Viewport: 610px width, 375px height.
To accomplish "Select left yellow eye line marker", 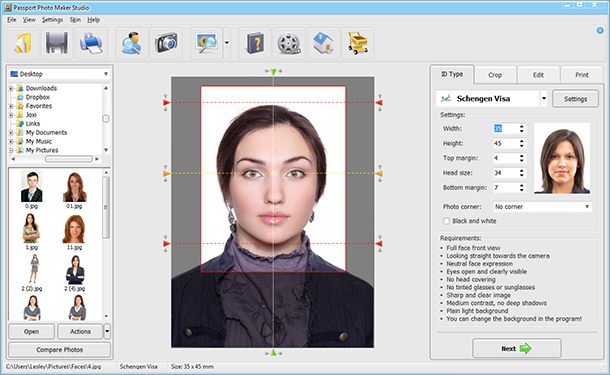I will pyautogui.click(x=167, y=173).
